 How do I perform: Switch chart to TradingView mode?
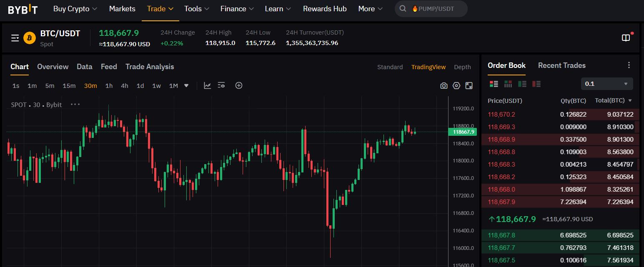[428, 67]
